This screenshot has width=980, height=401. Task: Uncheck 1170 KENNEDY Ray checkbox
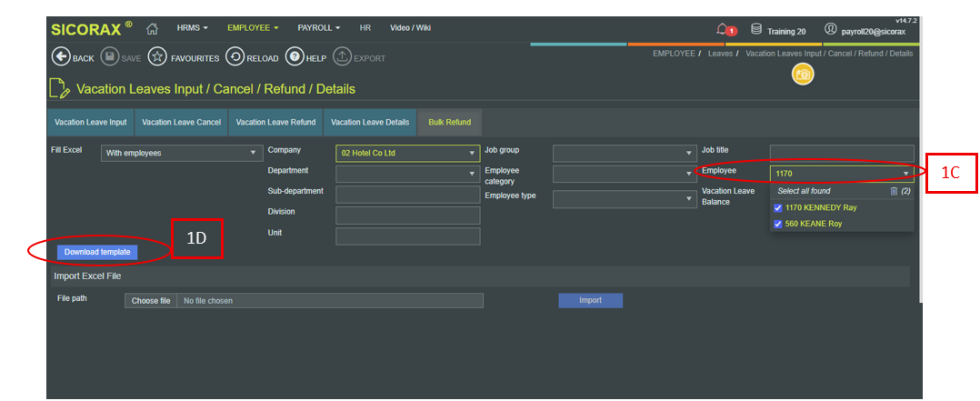pos(778,207)
